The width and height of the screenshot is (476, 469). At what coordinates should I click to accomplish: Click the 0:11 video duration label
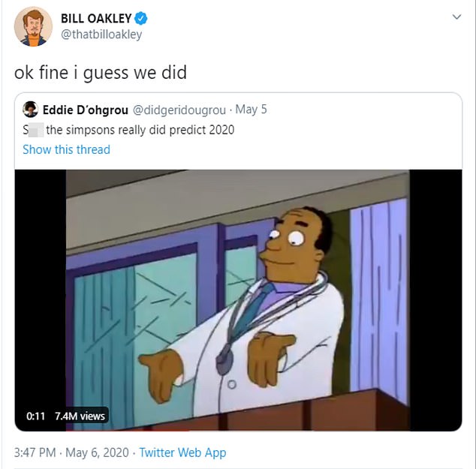[x=36, y=416]
